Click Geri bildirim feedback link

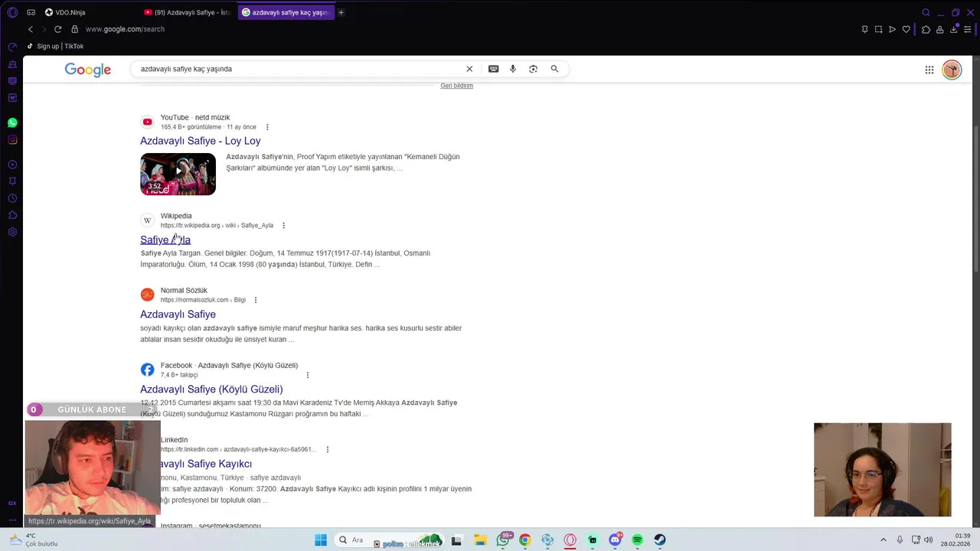456,86
